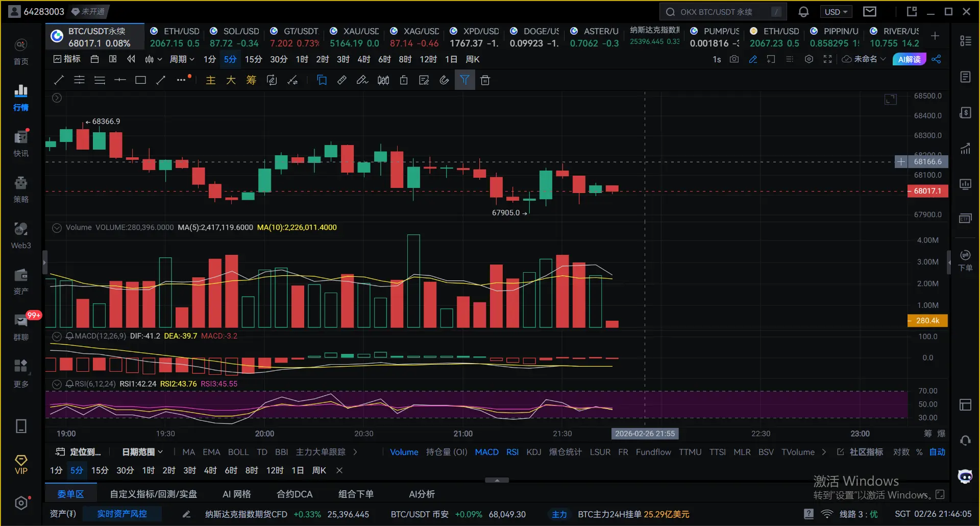980x526 pixels.
Task: Expand the 周期 period dropdown
Action: tap(182, 59)
